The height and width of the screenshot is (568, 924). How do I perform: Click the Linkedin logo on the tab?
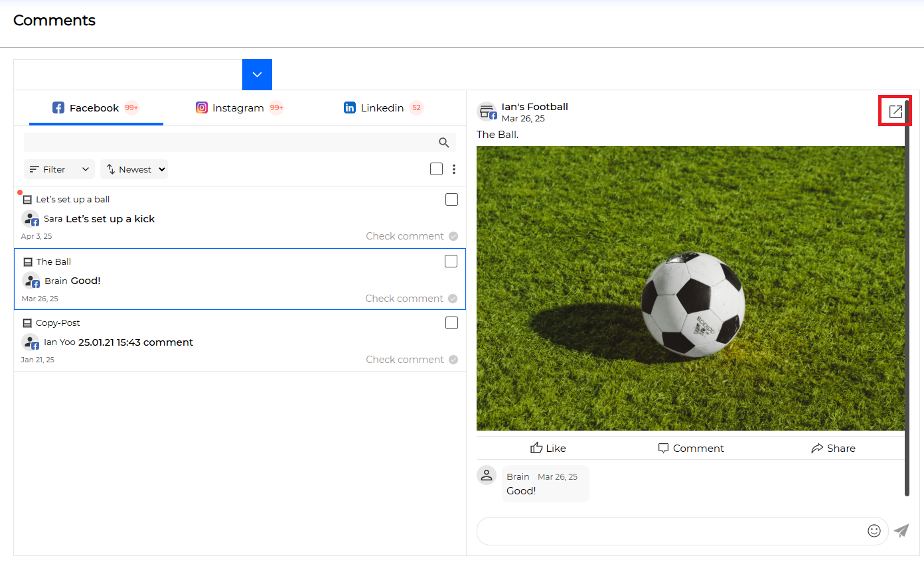pos(350,107)
